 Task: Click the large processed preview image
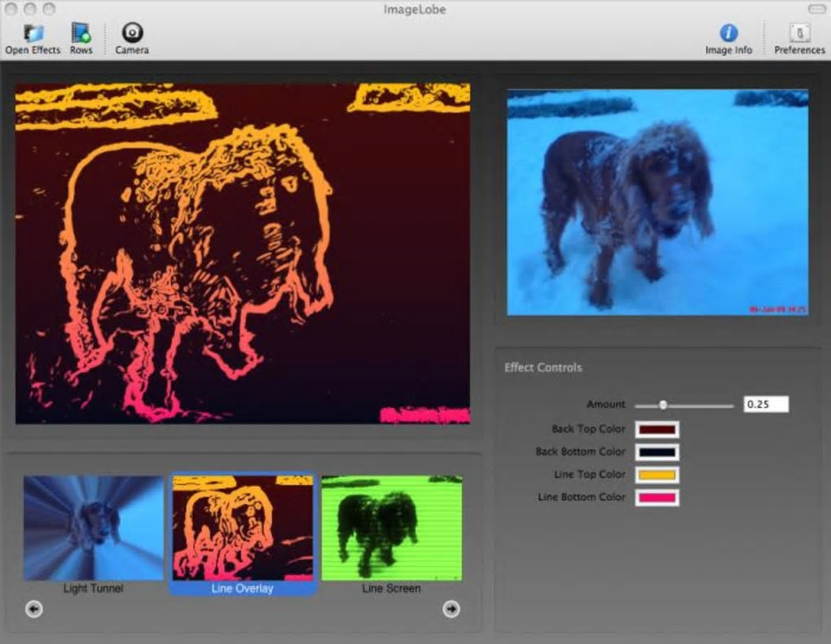tap(243, 253)
